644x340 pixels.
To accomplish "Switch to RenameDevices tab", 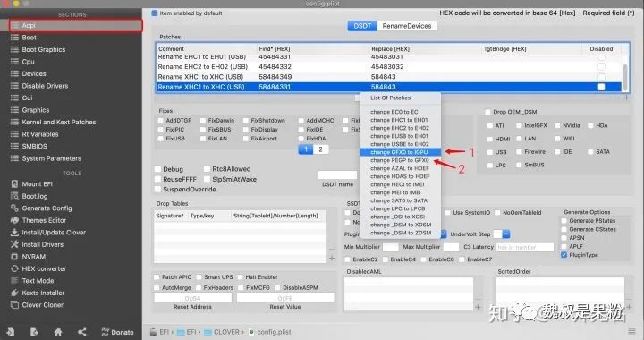I will pyautogui.click(x=407, y=26).
